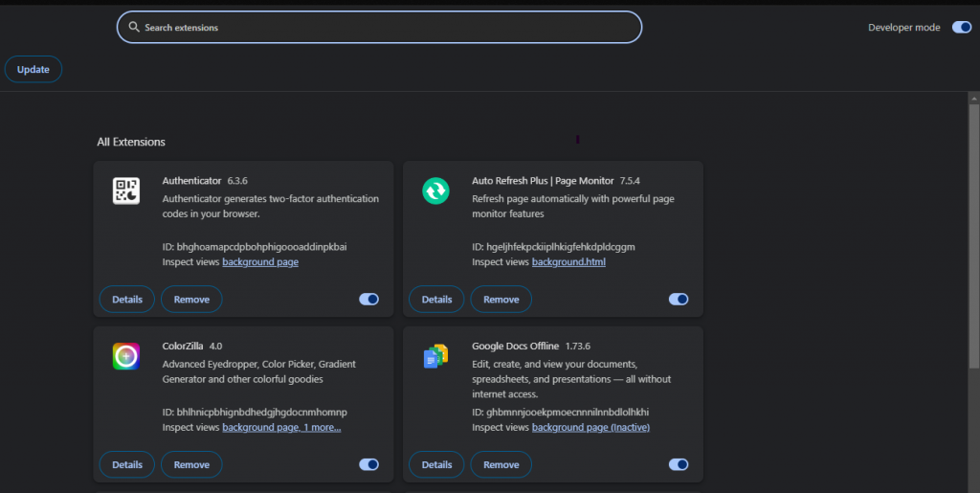Click the Authenticator QR code icon
Image resolution: width=980 pixels, height=493 pixels.
pos(125,190)
